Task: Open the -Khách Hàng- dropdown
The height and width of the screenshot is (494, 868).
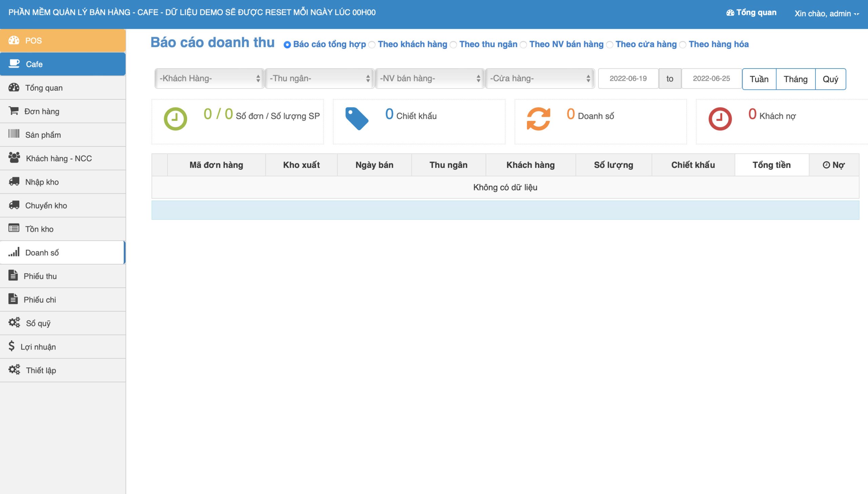Action: tap(209, 78)
